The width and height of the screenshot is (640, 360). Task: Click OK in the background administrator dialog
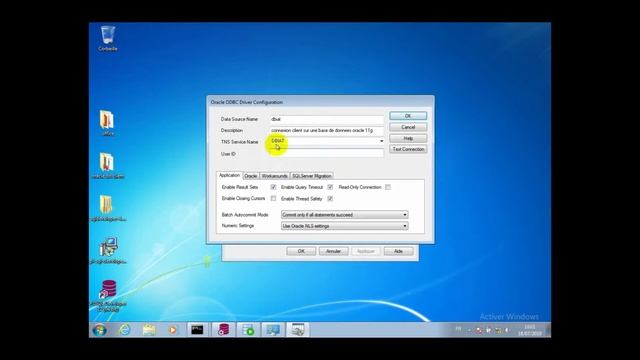pyautogui.click(x=301, y=251)
